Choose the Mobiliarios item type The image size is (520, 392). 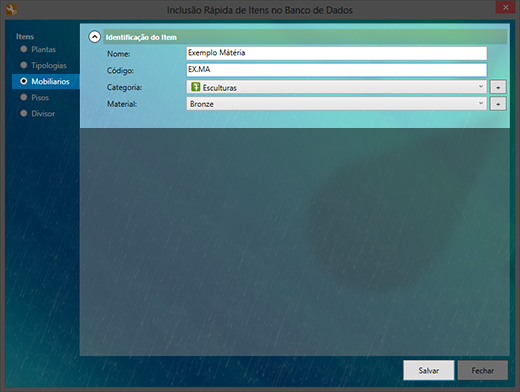(46, 81)
